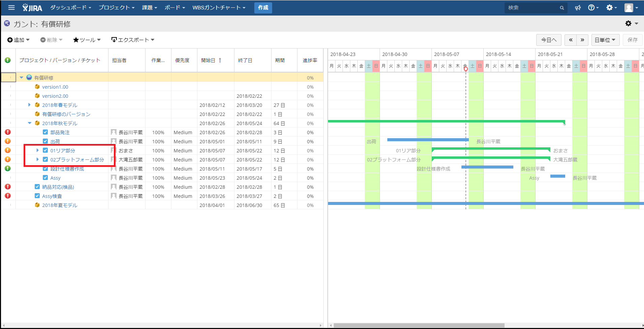Image resolution: width=644 pixels, height=329 pixels.
Task: Open the hamburger sidebar menu
Action: click(x=11, y=7)
